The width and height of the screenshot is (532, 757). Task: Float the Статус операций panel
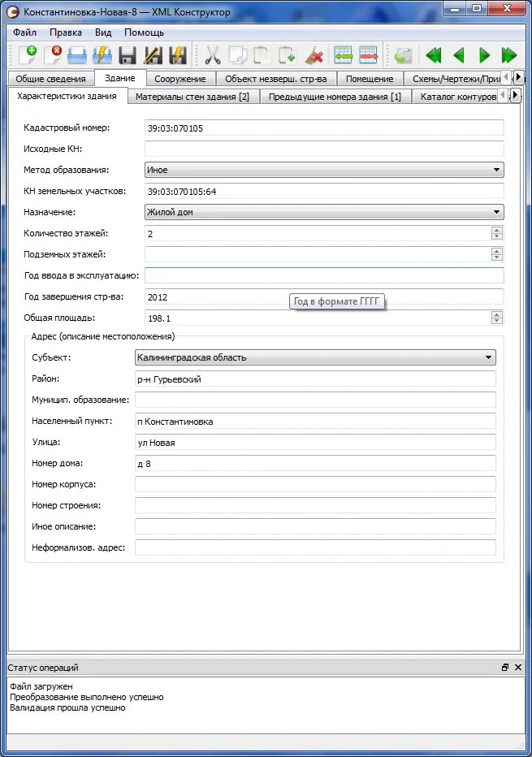(x=505, y=667)
